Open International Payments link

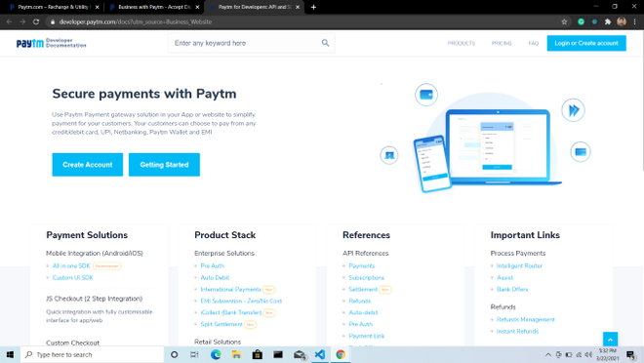pyautogui.click(x=231, y=290)
